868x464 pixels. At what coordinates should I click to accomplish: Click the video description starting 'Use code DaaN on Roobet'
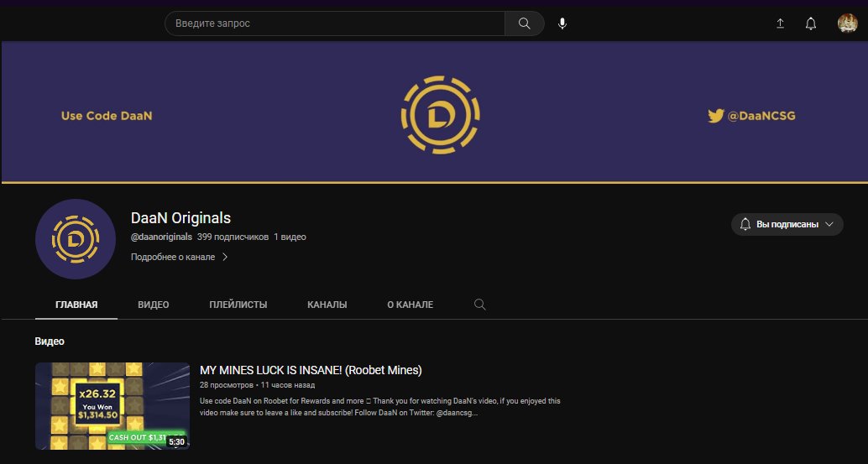379,406
